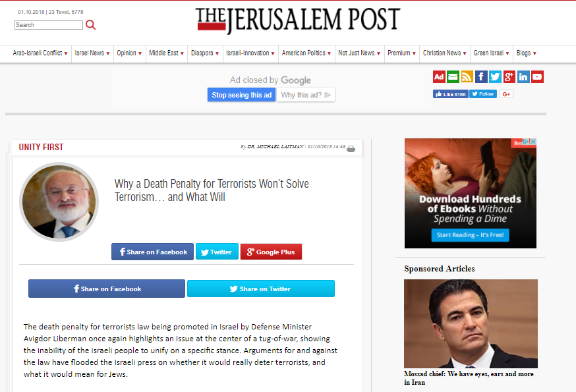576x392 pixels.
Task: Open the YouTube icon
Action: (x=537, y=77)
